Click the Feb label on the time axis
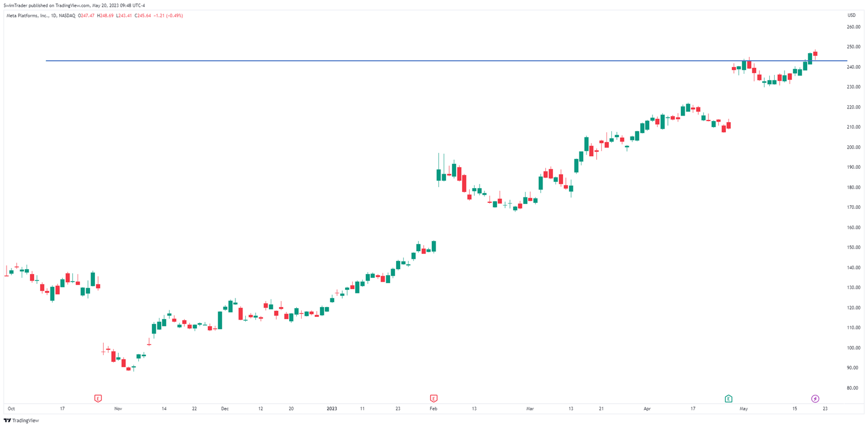Viewport: 868px width, 427px height. pyautogui.click(x=433, y=409)
